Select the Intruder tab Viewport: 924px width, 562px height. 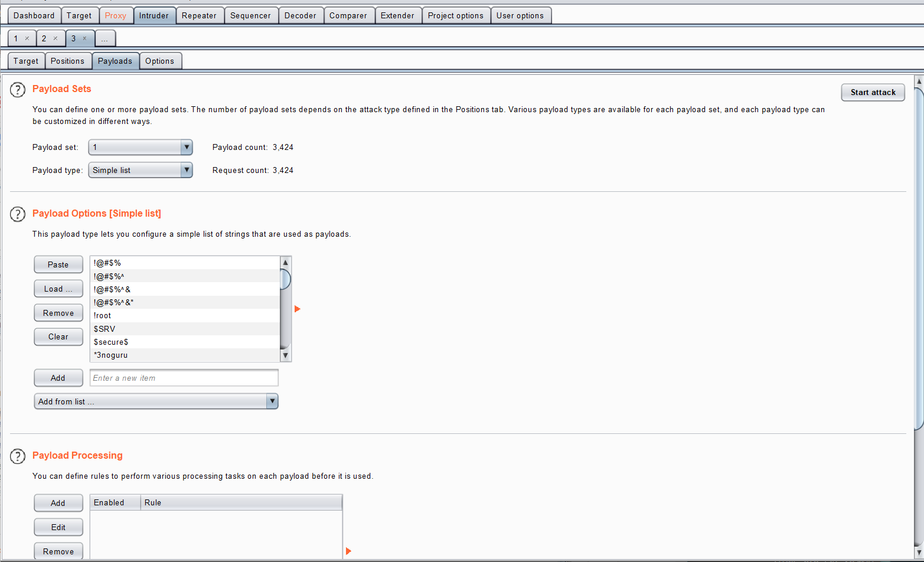[x=154, y=15]
